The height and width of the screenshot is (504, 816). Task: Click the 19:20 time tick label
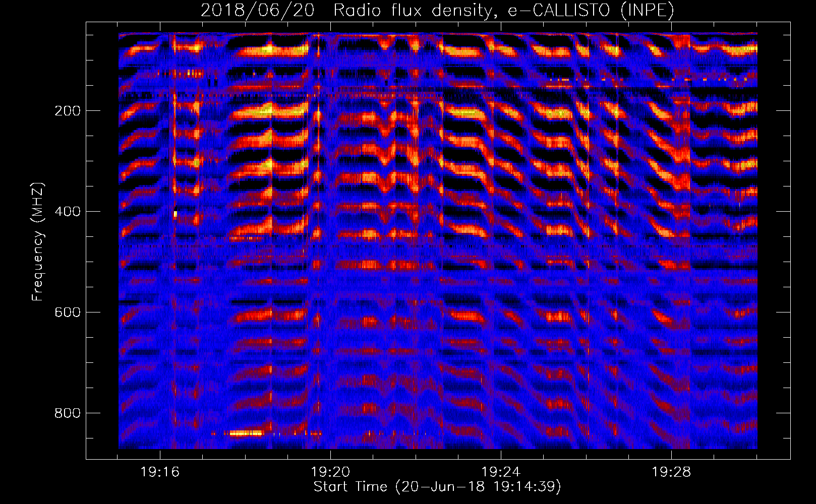click(330, 472)
